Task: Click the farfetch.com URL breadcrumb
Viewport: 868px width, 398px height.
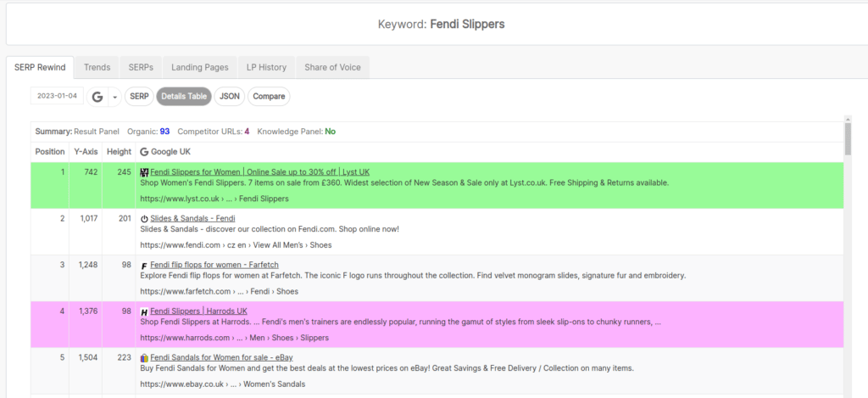Action: click(x=220, y=291)
